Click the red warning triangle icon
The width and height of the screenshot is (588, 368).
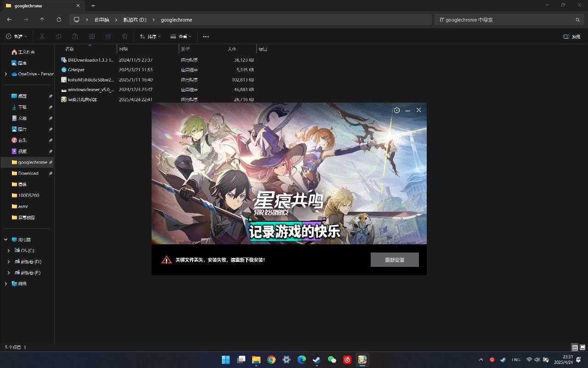point(166,260)
